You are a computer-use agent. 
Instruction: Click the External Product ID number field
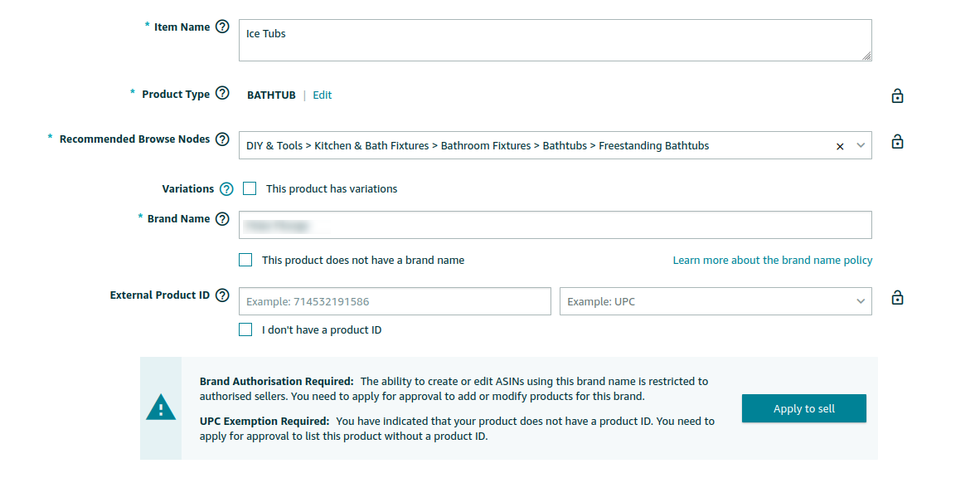(395, 301)
